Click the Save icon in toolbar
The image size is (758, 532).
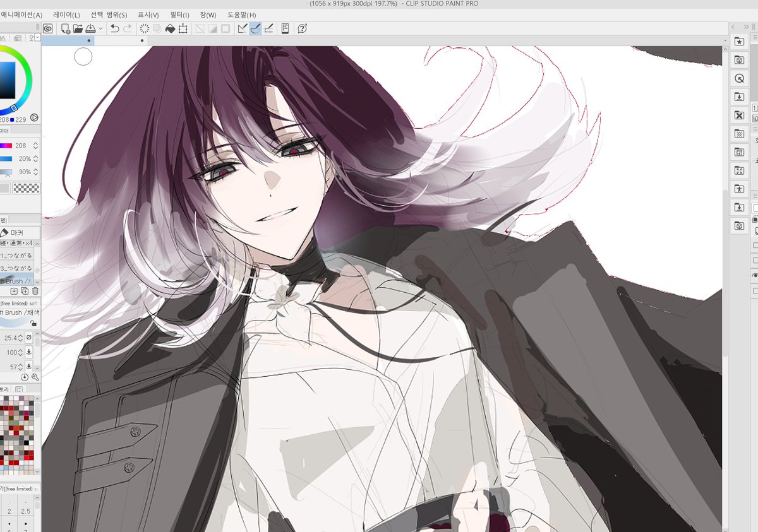[90, 28]
